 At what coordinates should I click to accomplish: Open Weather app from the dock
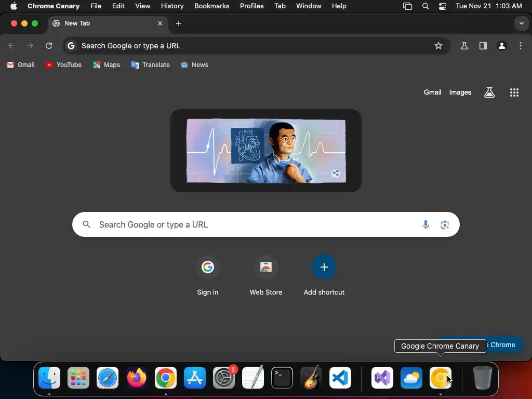click(x=411, y=378)
